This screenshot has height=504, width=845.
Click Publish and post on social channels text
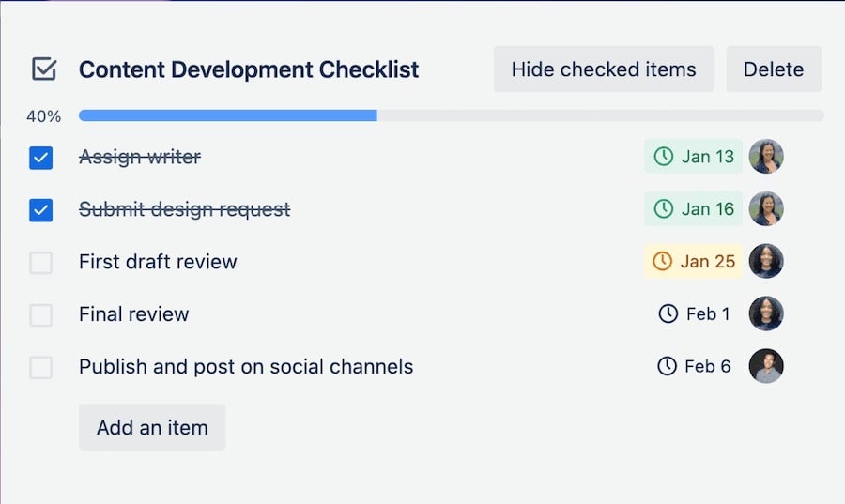[246, 367]
